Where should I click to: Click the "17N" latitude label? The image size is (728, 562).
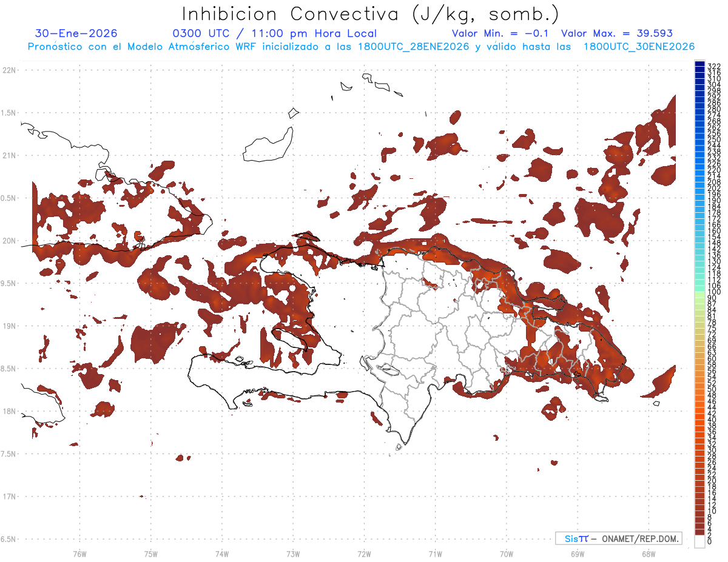(x=9, y=497)
